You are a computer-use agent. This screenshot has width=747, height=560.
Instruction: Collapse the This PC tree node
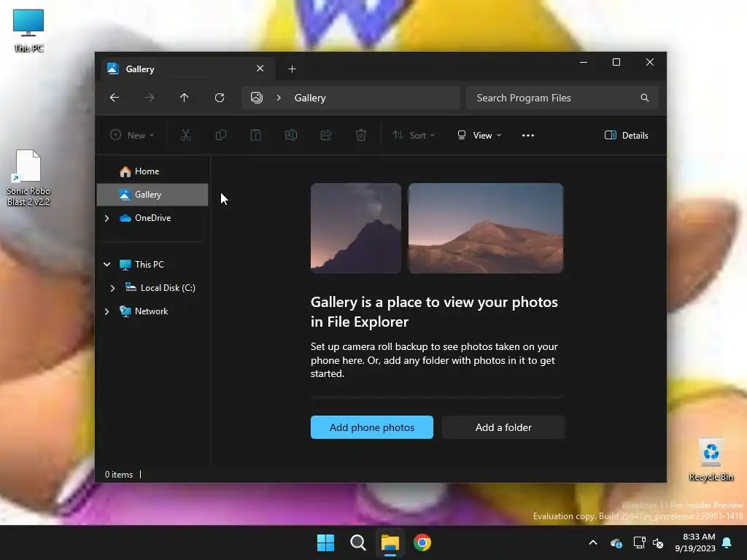(107, 264)
